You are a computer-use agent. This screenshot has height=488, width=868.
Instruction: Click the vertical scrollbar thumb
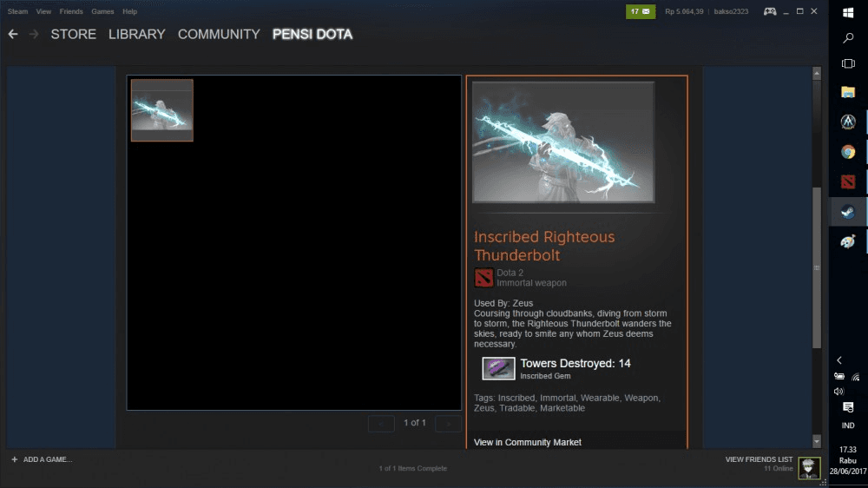817,268
